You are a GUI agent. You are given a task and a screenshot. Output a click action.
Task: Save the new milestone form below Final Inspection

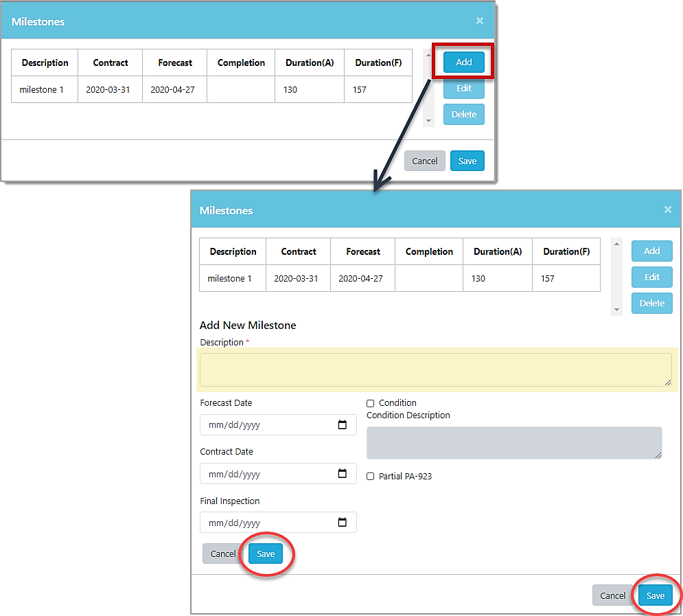[266, 554]
